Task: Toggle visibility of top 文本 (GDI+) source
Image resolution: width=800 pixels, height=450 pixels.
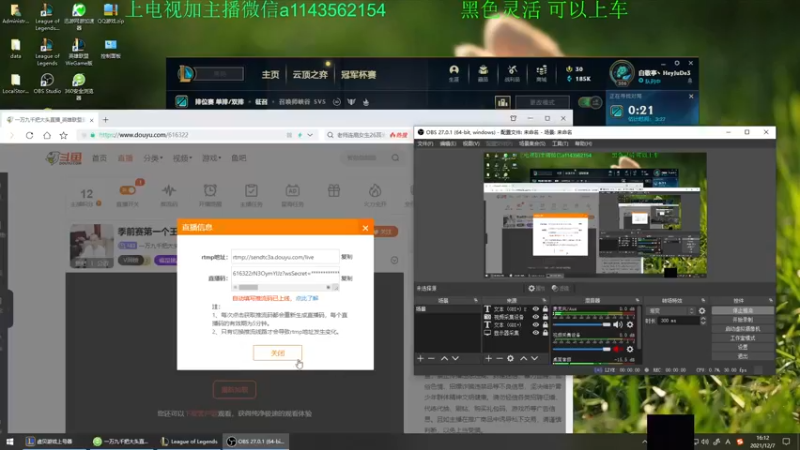Action: coord(535,309)
